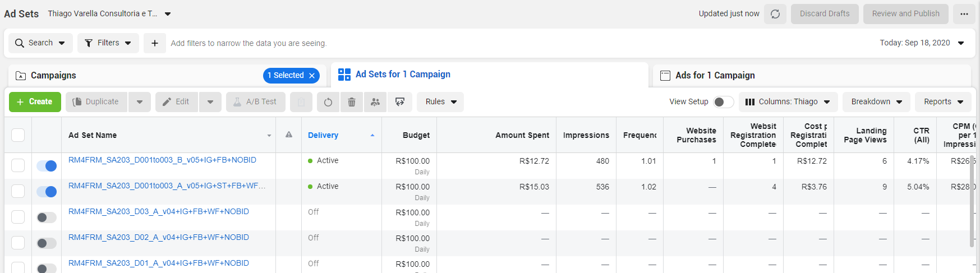980x273 pixels.
Task: Click the share feedback icon in toolbar
Action: tap(400, 102)
